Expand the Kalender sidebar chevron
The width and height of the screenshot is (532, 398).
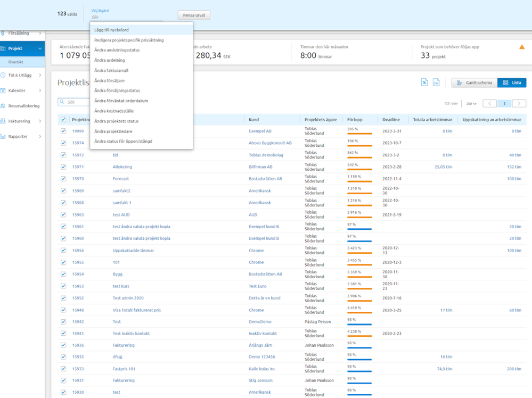(40, 90)
